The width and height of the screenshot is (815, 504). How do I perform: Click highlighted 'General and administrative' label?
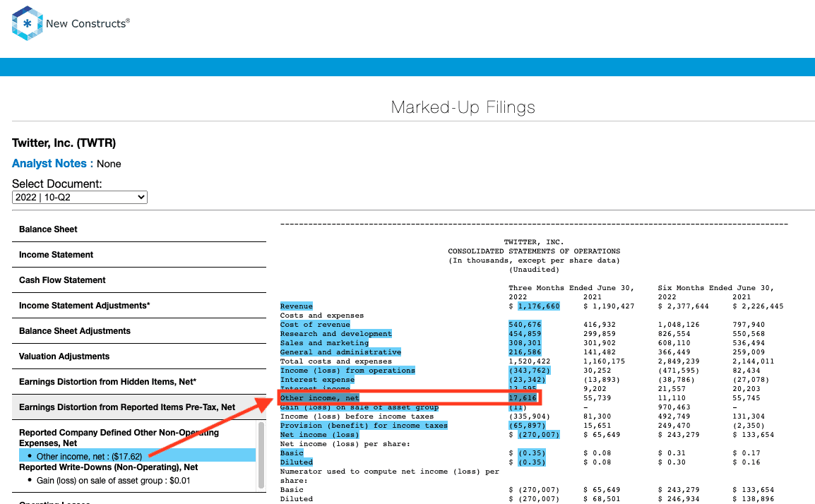coord(340,352)
